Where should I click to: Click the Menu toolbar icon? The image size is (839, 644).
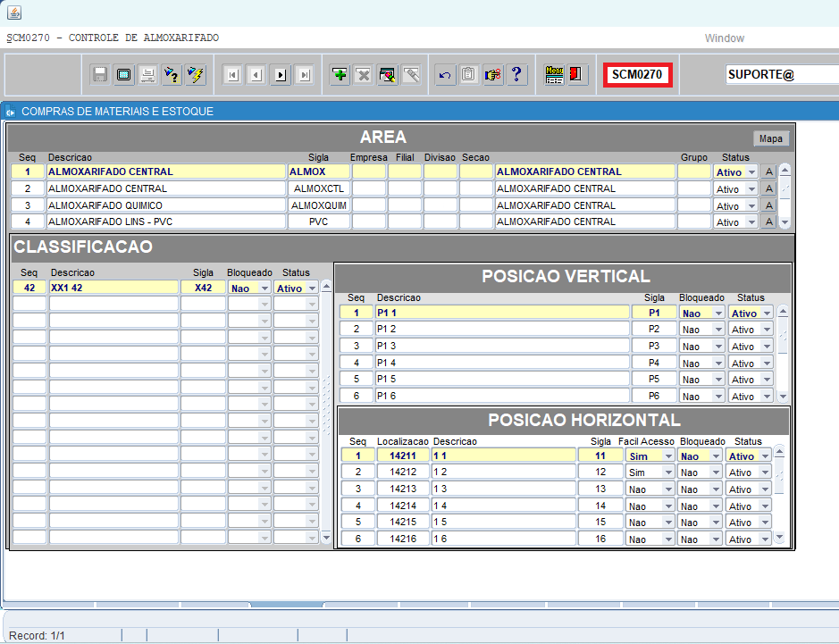[x=554, y=75]
